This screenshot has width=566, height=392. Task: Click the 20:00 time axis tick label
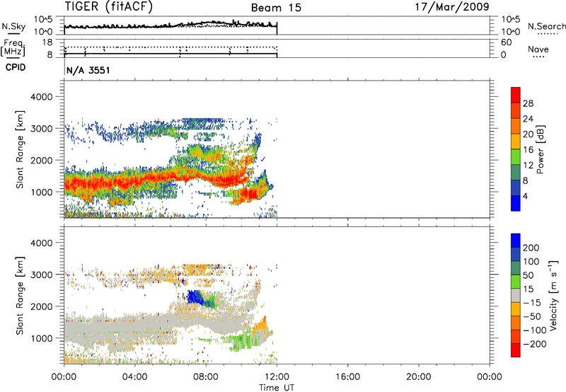[x=419, y=377]
